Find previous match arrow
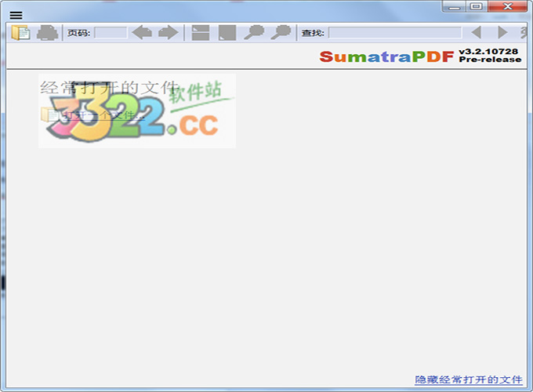Screen dimensions: 533x392 pos(477,33)
